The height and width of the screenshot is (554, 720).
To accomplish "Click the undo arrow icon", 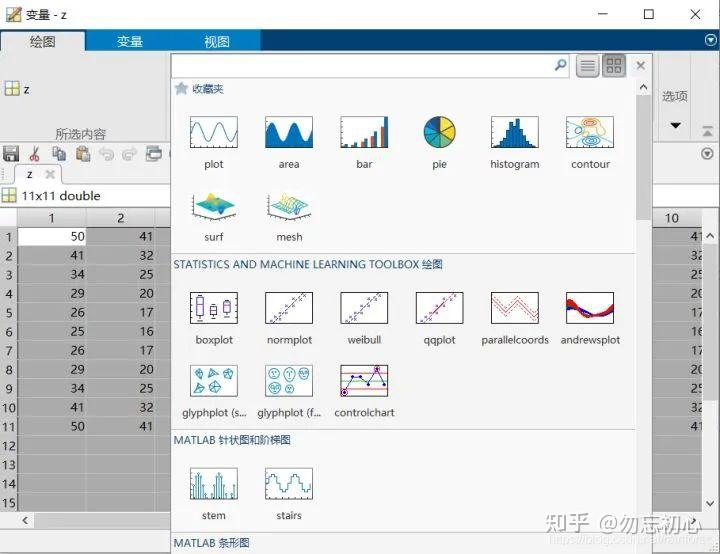I will pos(107,154).
